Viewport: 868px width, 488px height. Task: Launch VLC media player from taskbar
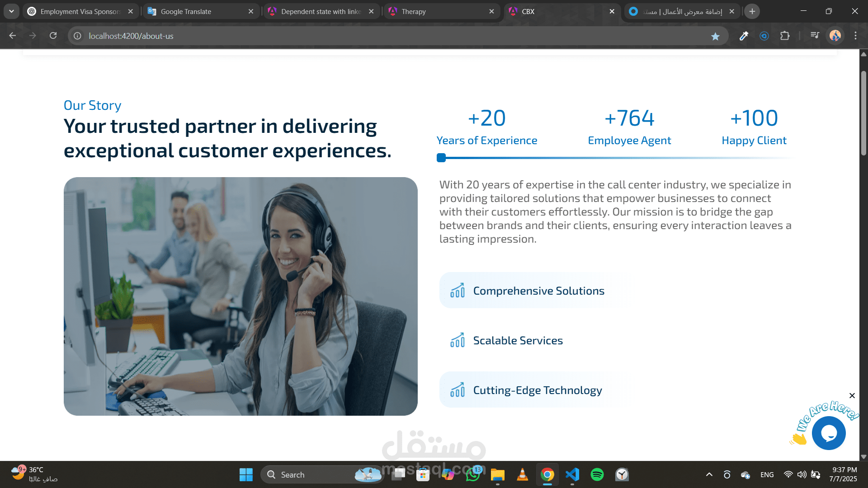523,474
